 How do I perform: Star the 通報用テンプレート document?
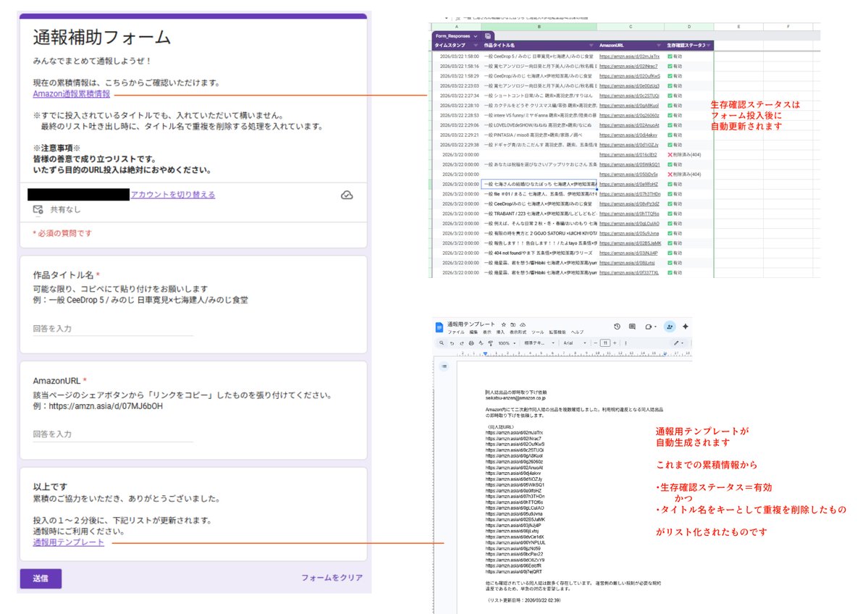click(504, 324)
